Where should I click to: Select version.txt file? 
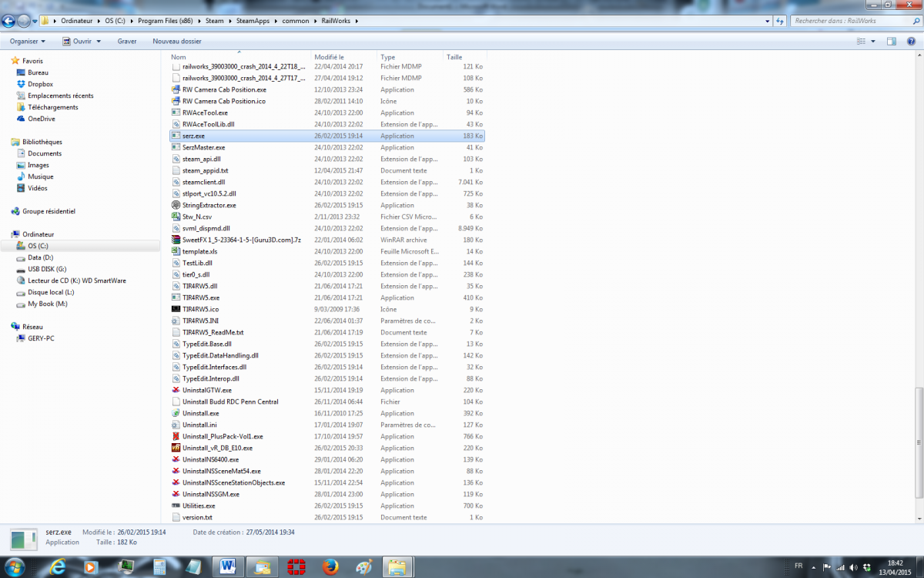197,517
